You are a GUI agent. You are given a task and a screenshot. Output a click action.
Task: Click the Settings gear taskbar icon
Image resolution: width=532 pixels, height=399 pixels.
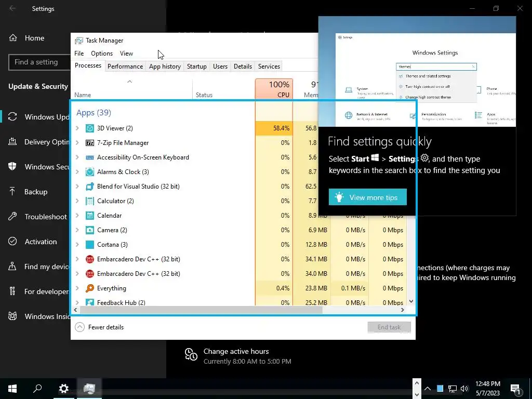(x=63, y=389)
